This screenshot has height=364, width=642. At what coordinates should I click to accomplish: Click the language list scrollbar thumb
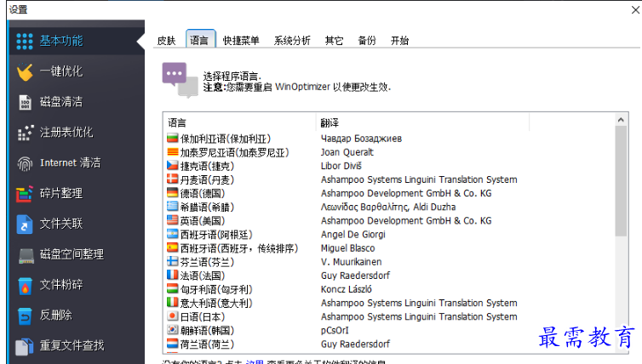click(621, 181)
